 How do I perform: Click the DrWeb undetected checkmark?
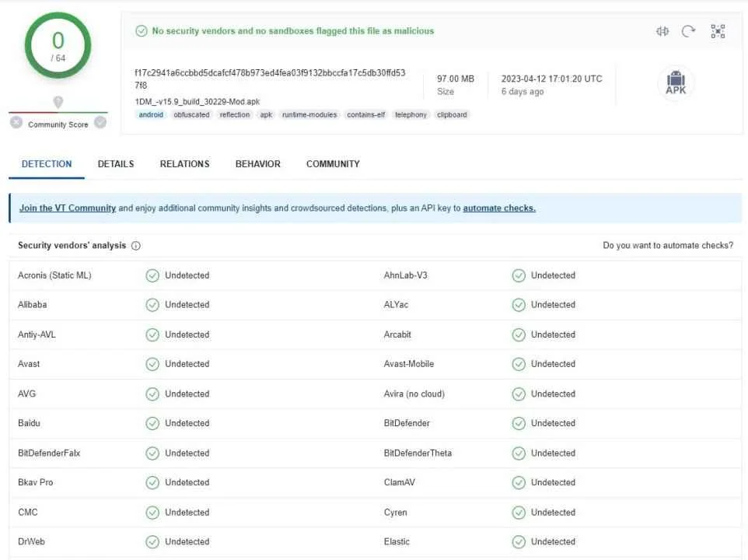[x=152, y=542]
